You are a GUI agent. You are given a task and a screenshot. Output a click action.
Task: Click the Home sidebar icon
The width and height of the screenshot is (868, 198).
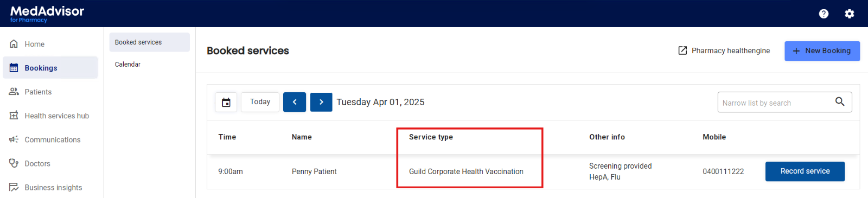pos(14,44)
